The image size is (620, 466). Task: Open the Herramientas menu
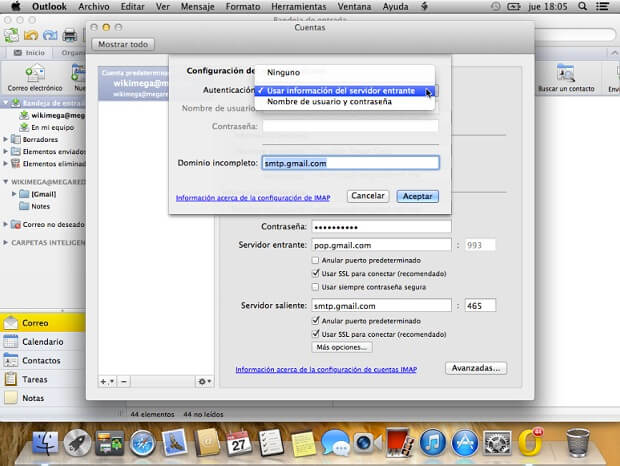click(299, 7)
